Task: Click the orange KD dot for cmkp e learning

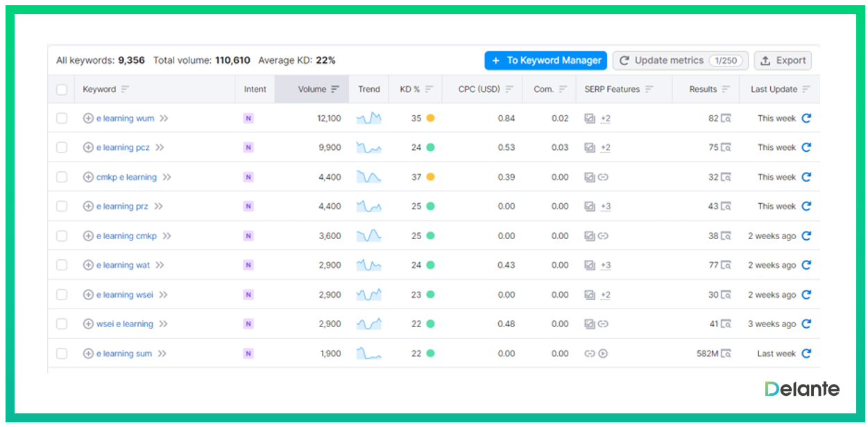Action: coord(430,177)
